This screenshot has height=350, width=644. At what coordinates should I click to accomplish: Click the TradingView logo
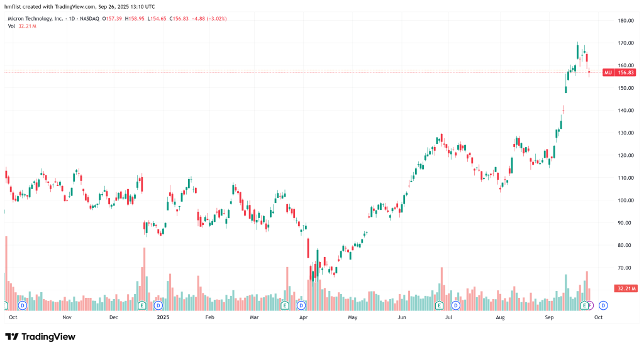click(x=41, y=337)
